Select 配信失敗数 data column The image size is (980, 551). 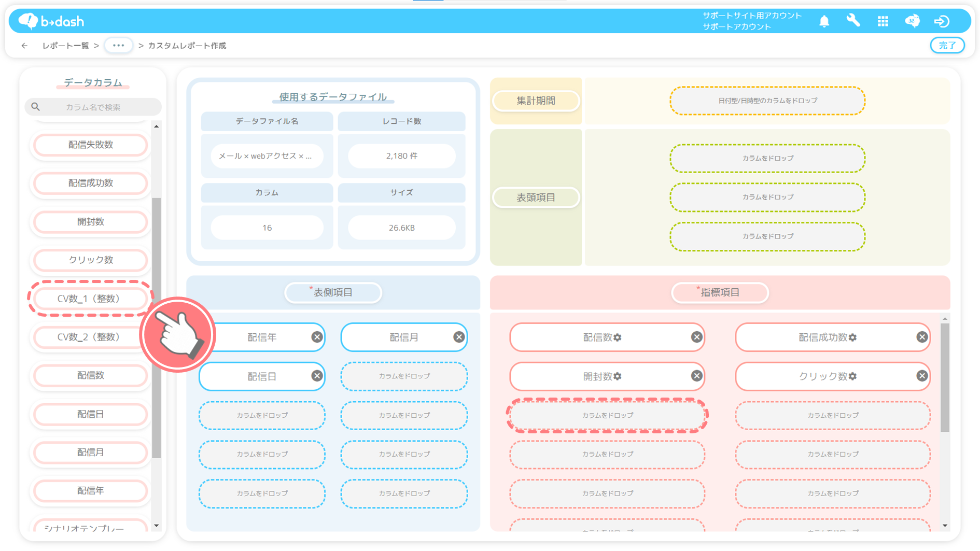click(90, 145)
